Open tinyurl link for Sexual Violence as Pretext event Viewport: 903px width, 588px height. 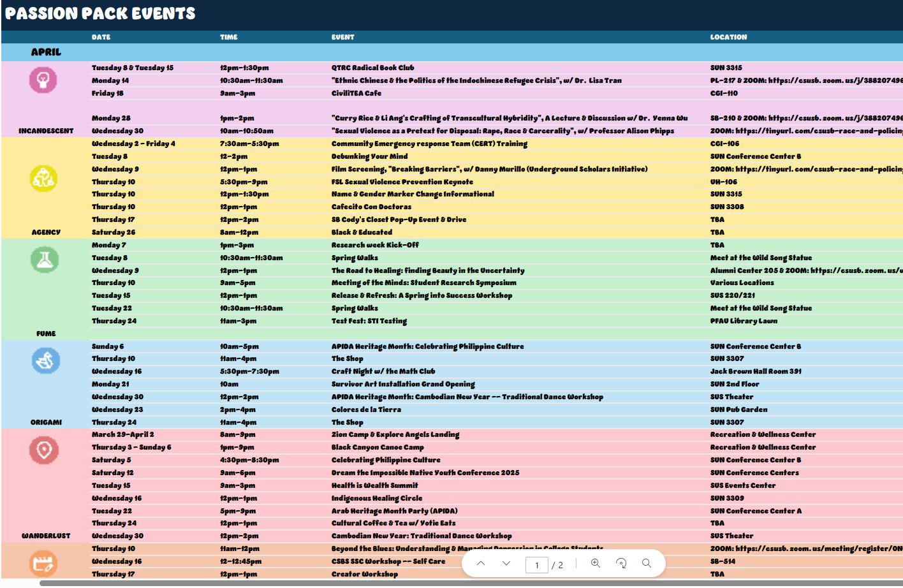click(x=819, y=131)
